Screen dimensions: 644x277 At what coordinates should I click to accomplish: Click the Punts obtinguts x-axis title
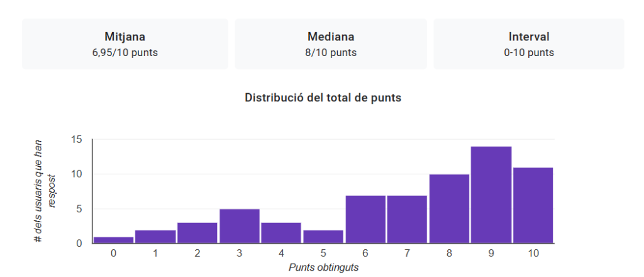323,267
